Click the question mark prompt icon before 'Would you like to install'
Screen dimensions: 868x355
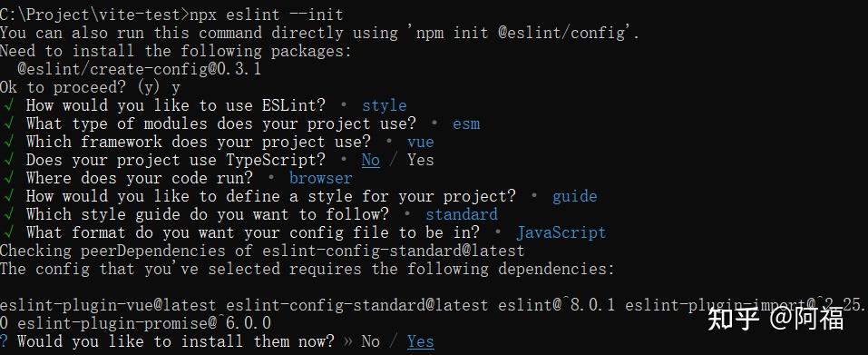coord(5,341)
